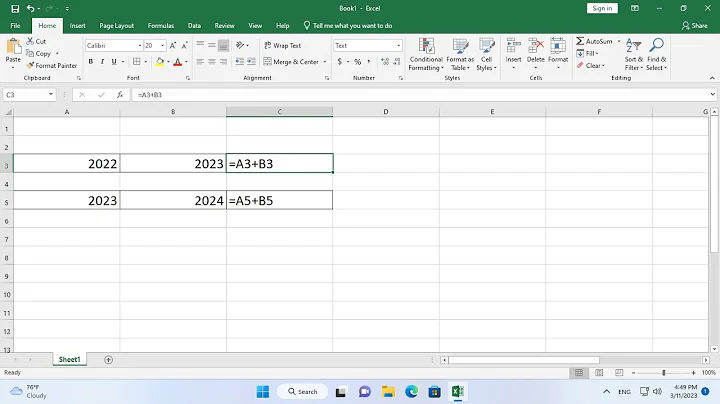Viewport: 720px width, 404px height.
Task: Apply red Font Color to text
Action: pyautogui.click(x=178, y=62)
